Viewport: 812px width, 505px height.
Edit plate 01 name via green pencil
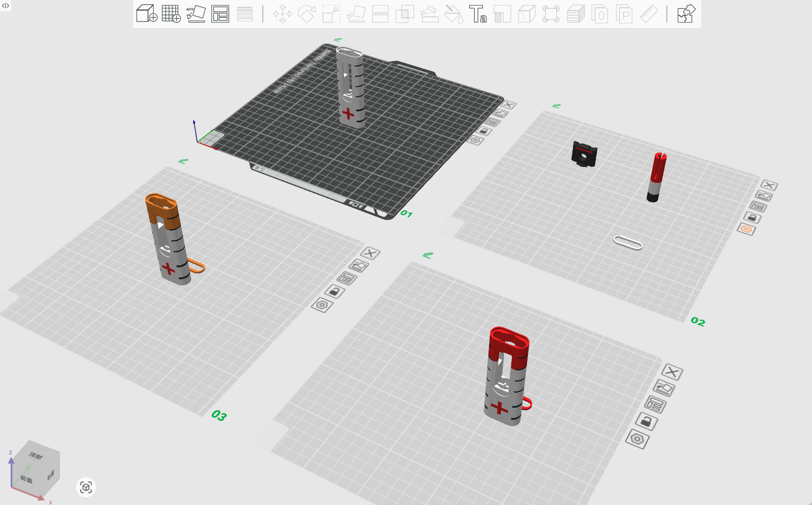pos(337,40)
